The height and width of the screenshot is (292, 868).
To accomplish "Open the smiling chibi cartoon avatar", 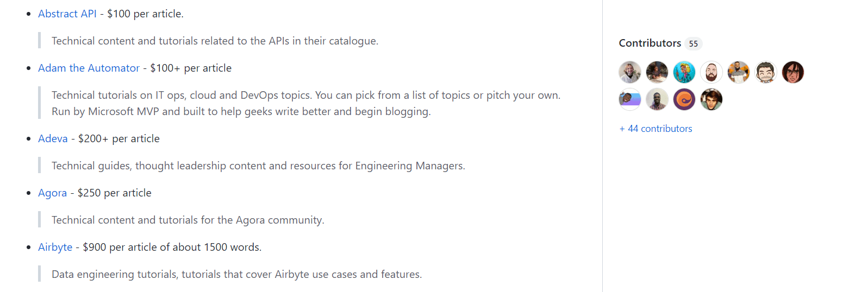I will [x=766, y=72].
